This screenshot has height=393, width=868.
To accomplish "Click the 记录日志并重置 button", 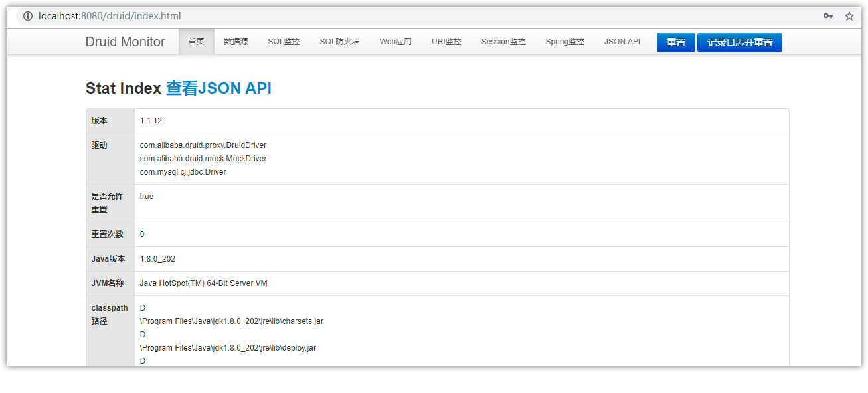I will (740, 42).
